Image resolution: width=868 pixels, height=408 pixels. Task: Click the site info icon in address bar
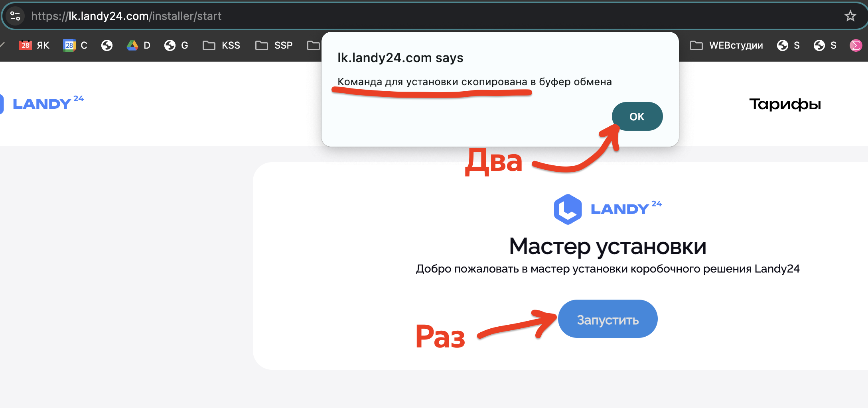(15, 16)
